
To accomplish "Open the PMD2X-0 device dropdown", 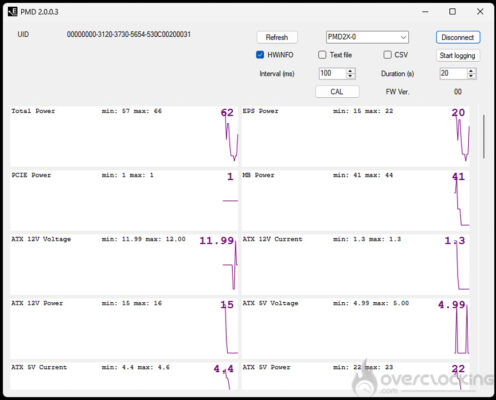I will click(367, 37).
